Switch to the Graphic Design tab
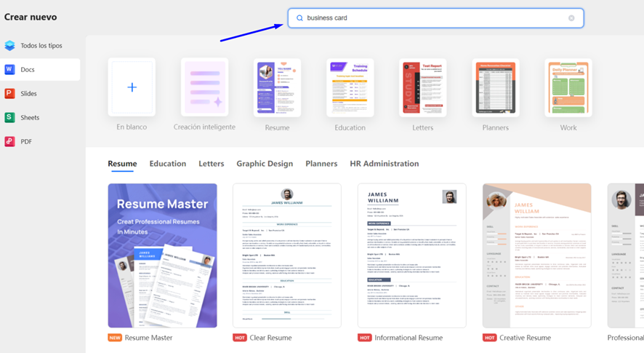This screenshot has height=353, width=644. tap(265, 164)
